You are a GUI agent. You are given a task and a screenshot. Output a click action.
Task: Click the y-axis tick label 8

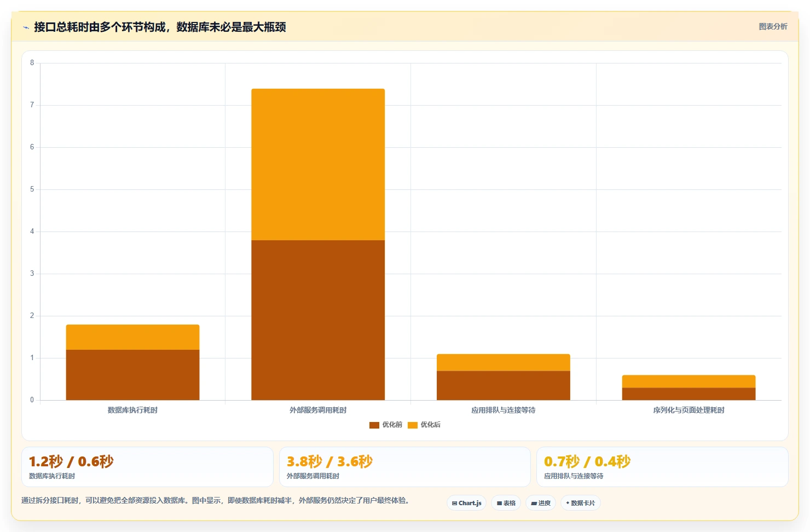pos(32,63)
